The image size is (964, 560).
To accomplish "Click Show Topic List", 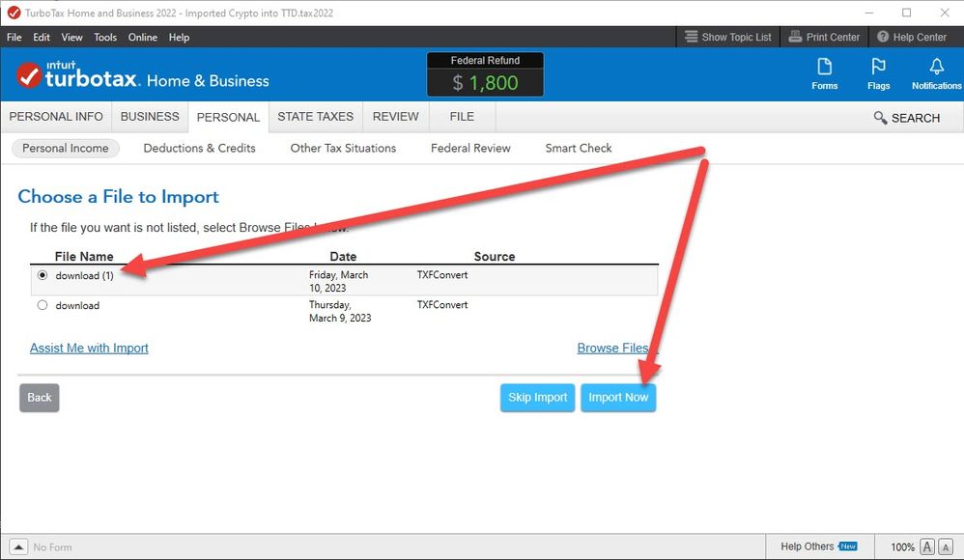I will 728,37.
